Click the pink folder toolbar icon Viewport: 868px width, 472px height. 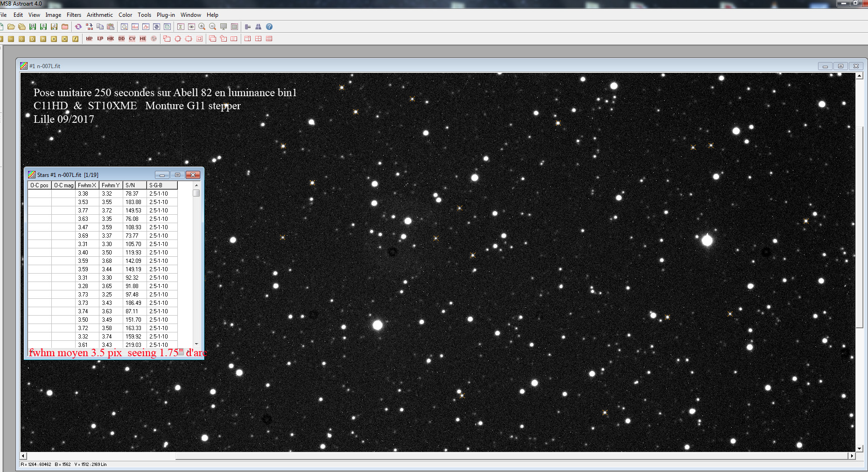coord(65,27)
